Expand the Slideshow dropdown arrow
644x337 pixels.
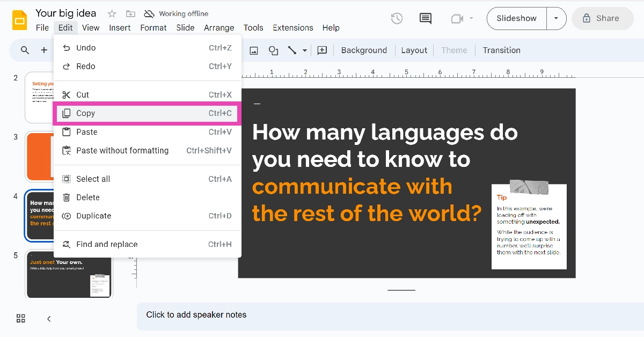556,18
